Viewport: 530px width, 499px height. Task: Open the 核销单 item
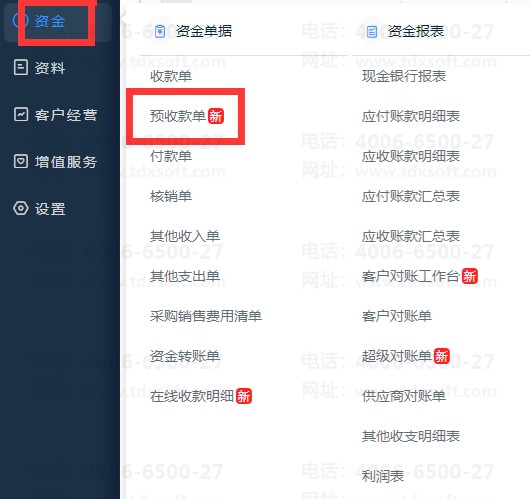[x=171, y=196]
